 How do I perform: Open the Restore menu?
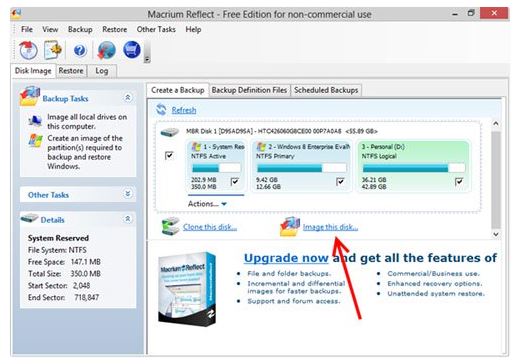(x=114, y=29)
